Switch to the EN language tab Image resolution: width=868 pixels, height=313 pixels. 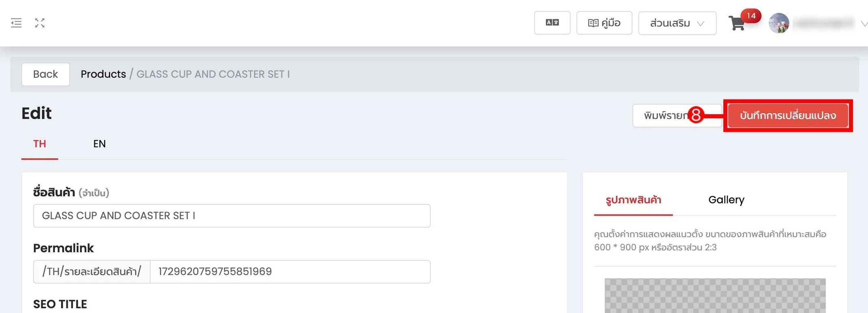point(99,144)
